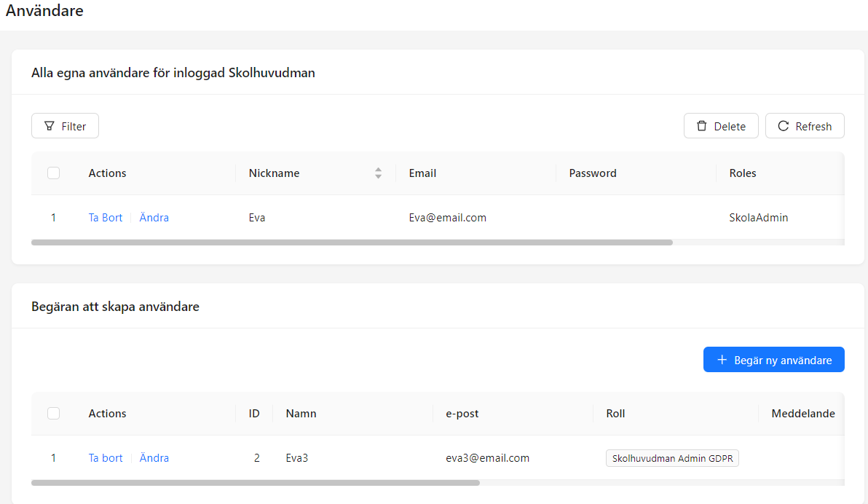Click the Skolhuvudman Admin GDPR tag
This screenshot has height=504, width=868.
point(672,458)
